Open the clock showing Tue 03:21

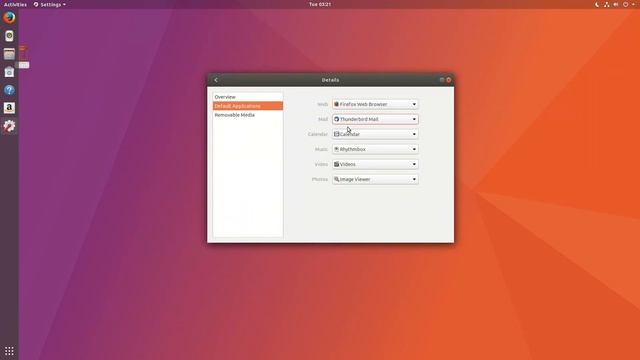point(320,4)
